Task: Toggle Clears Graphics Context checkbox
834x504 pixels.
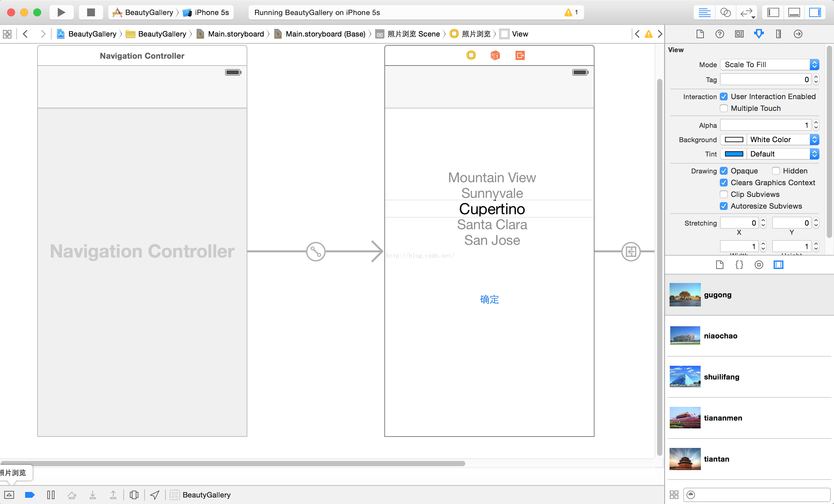Action: [724, 183]
